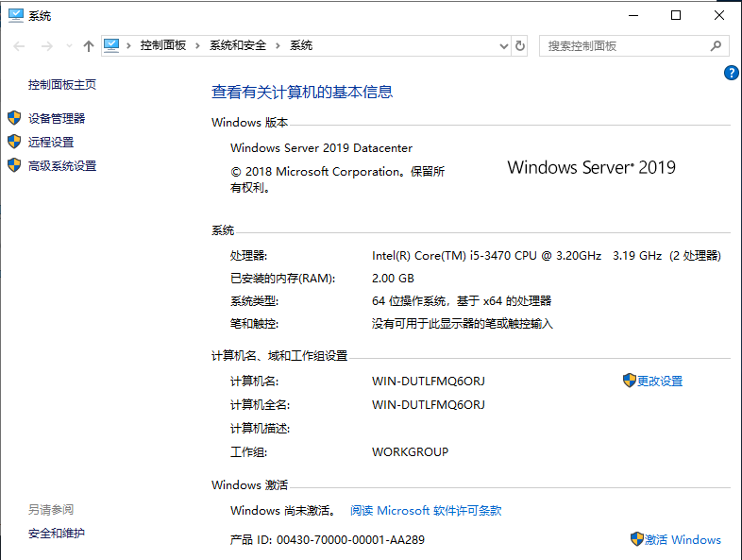Read the Microsoft 软件许可条款 link
742x560 pixels.
426,511
